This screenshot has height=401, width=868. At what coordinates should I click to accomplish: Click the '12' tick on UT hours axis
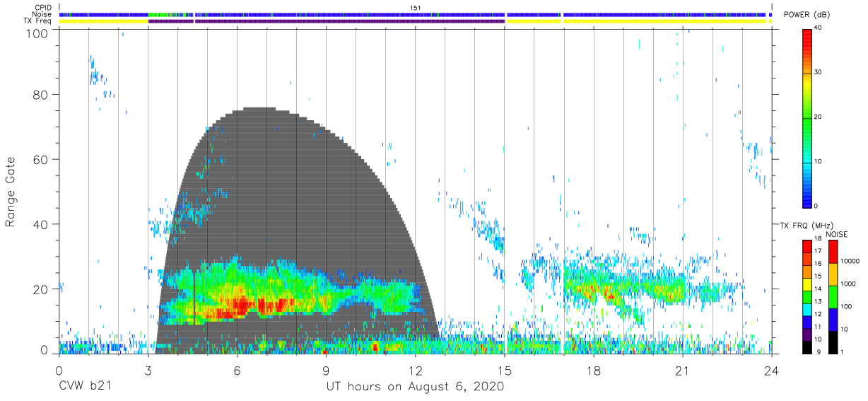coord(415,369)
